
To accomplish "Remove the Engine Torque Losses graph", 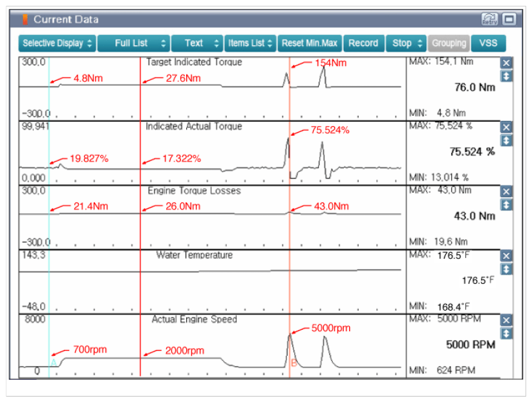I will 506,191.
